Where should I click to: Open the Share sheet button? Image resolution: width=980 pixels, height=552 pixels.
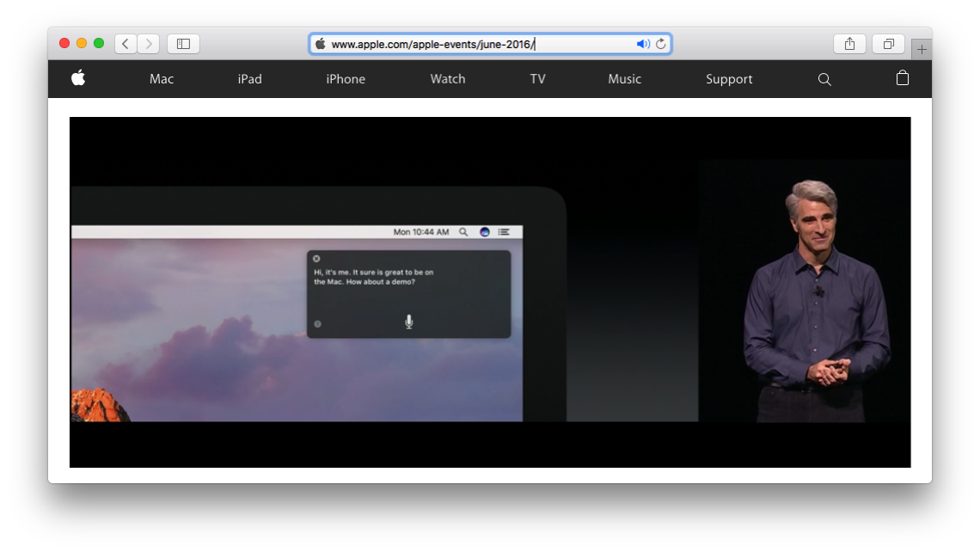point(849,44)
